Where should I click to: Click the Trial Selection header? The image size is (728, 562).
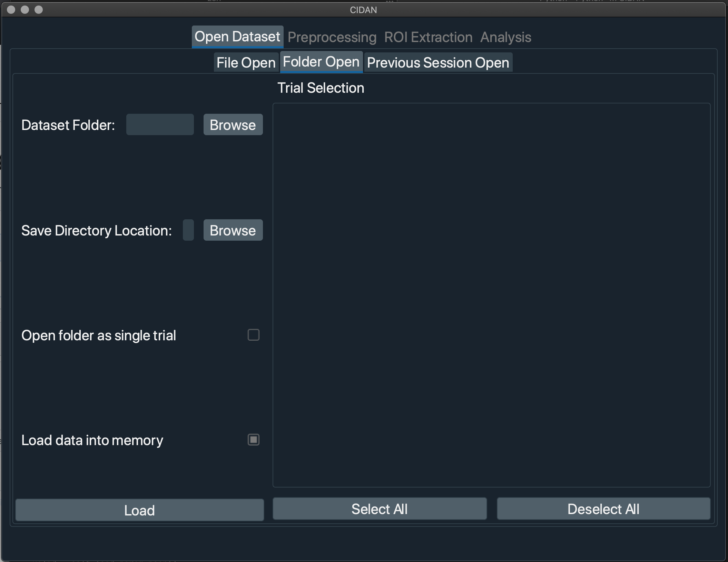pyautogui.click(x=321, y=88)
